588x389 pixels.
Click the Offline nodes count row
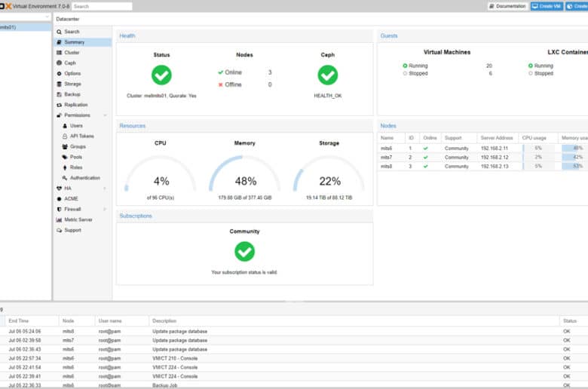click(244, 84)
